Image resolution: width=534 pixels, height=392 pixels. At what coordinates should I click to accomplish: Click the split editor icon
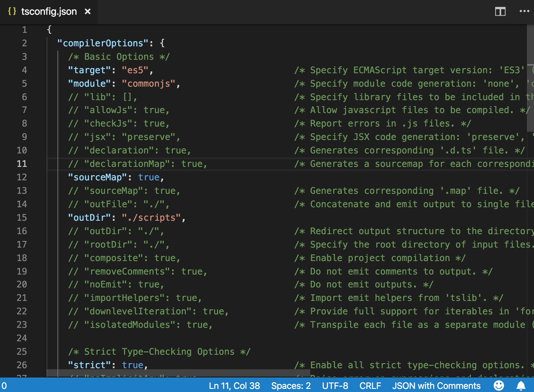[500, 12]
